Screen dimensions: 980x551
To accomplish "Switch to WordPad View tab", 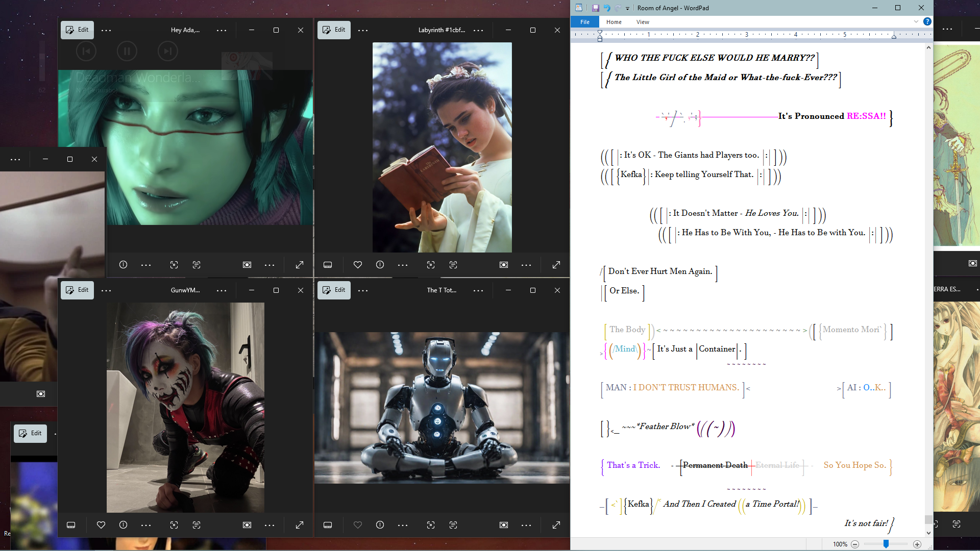I will click(643, 22).
